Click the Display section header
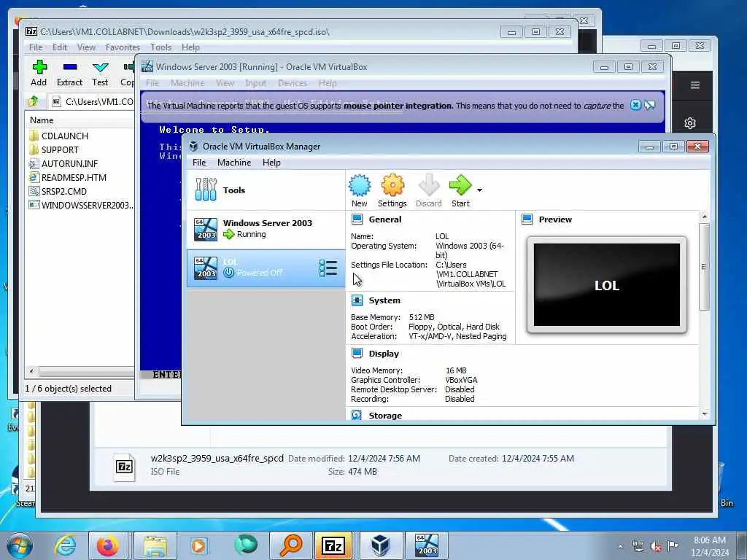Image resolution: width=747 pixels, height=560 pixels. 384,354
